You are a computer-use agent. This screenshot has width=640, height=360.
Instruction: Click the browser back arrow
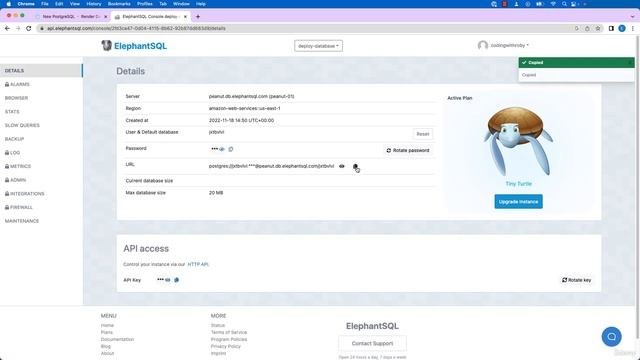coord(7,29)
